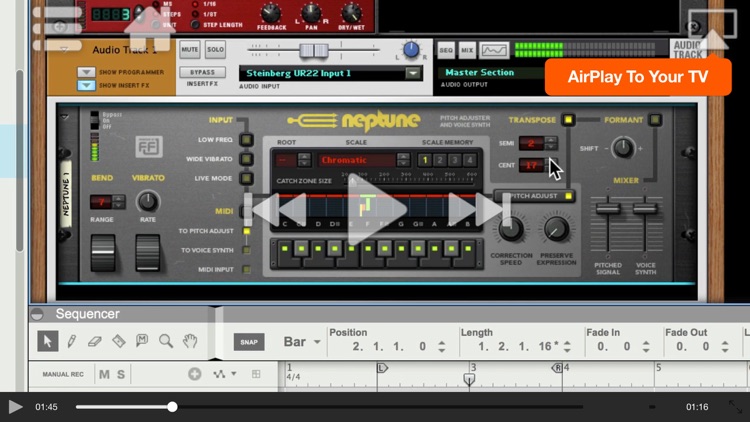Open the Scale Chromatic selector
The width and height of the screenshot is (750, 422).
coord(403,160)
